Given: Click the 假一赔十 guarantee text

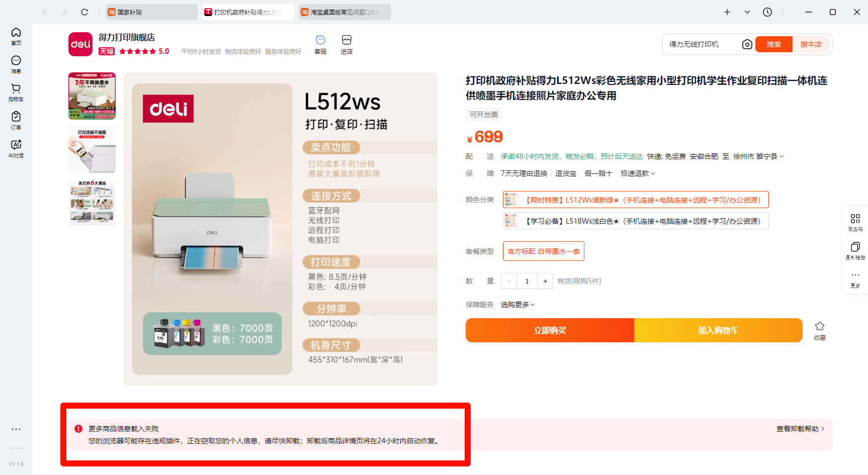Looking at the screenshot, I should [598, 173].
